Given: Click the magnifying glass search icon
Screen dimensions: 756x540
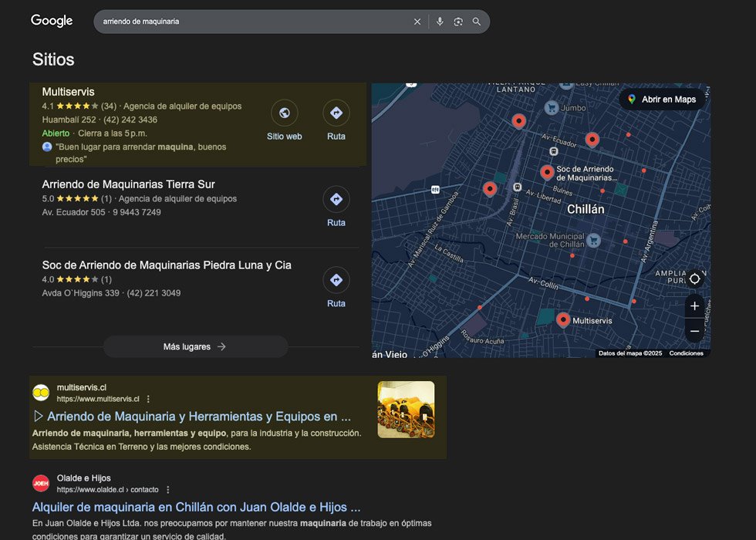Looking at the screenshot, I should coord(477,22).
